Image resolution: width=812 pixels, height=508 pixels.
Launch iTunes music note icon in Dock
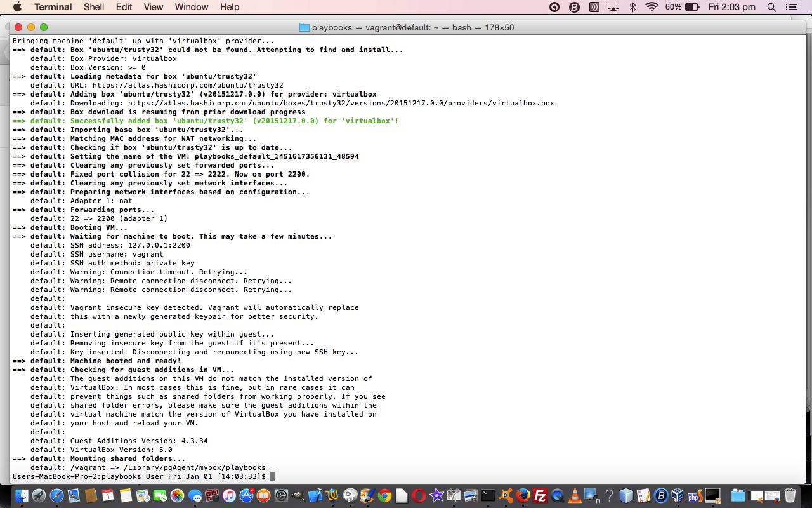229,496
